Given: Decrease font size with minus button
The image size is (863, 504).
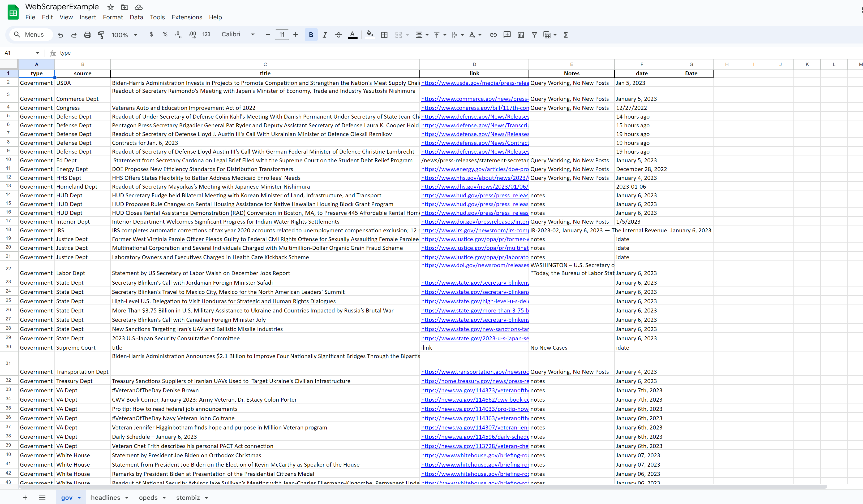Looking at the screenshot, I should point(268,34).
